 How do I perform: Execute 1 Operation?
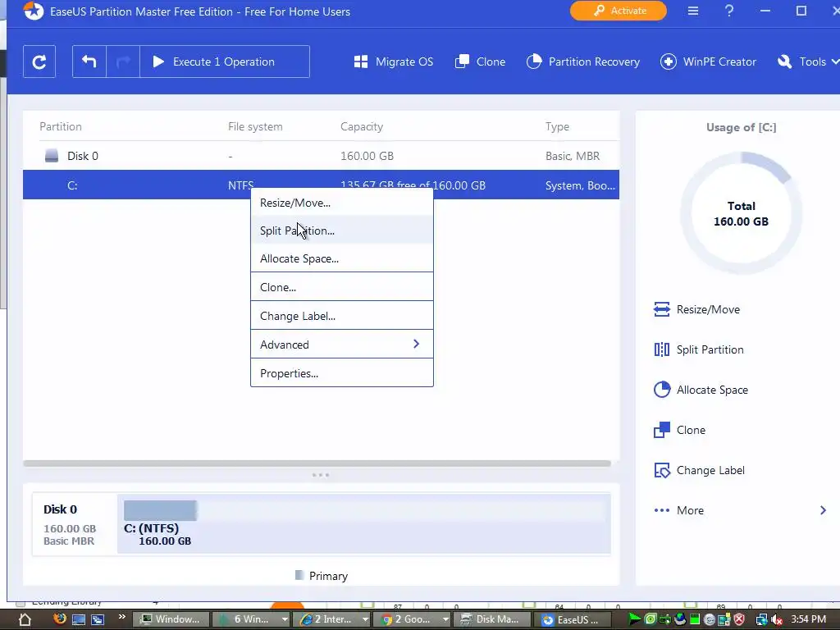pos(225,62)
